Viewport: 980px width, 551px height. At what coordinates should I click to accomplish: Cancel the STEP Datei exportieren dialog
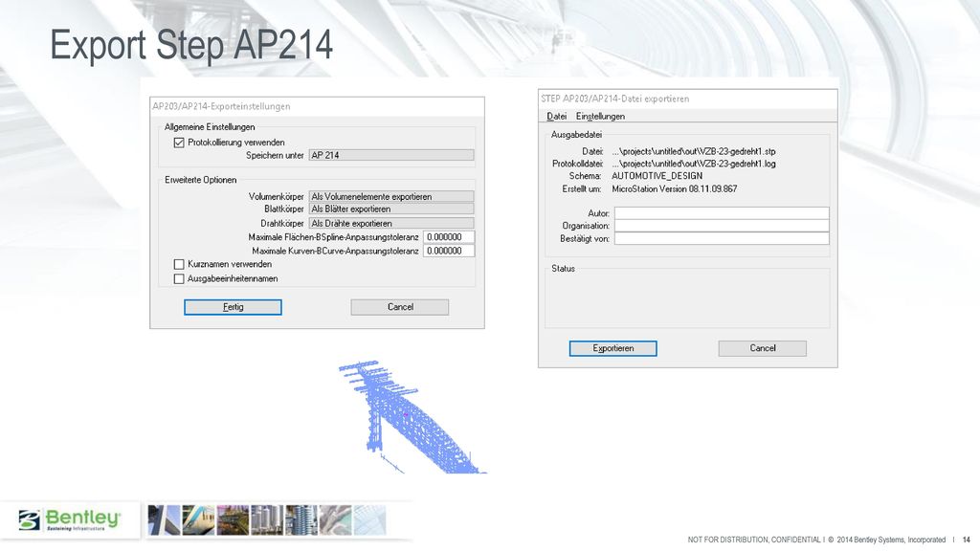pos(762,348)
